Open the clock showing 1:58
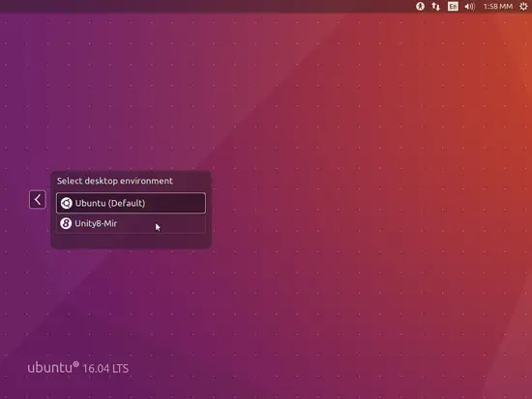Viewport: 532px width, 399px height. (x=498, y=6)
